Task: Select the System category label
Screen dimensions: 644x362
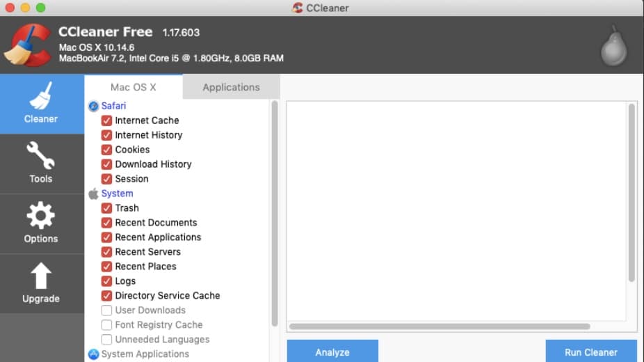Action: click(x=117, y=194)
